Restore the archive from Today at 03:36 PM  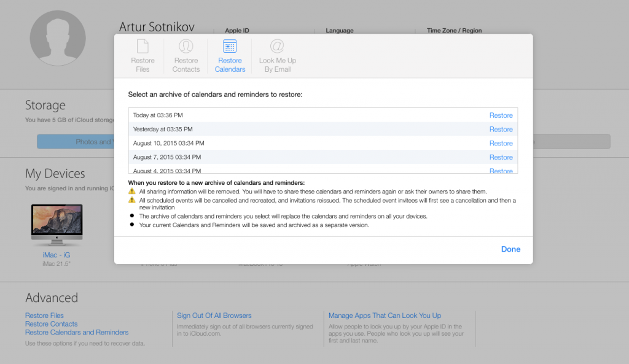[x=501, y=115]
